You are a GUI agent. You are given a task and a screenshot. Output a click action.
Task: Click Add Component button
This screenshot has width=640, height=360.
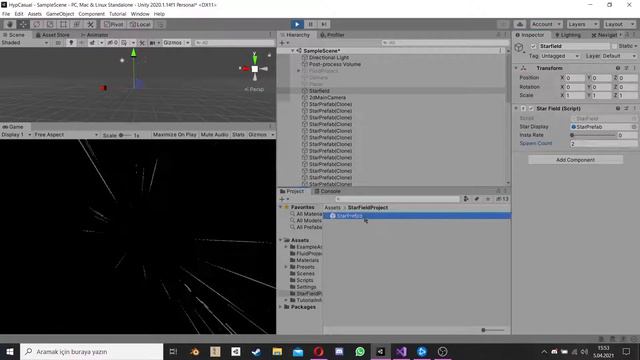[x=576, y=160]
